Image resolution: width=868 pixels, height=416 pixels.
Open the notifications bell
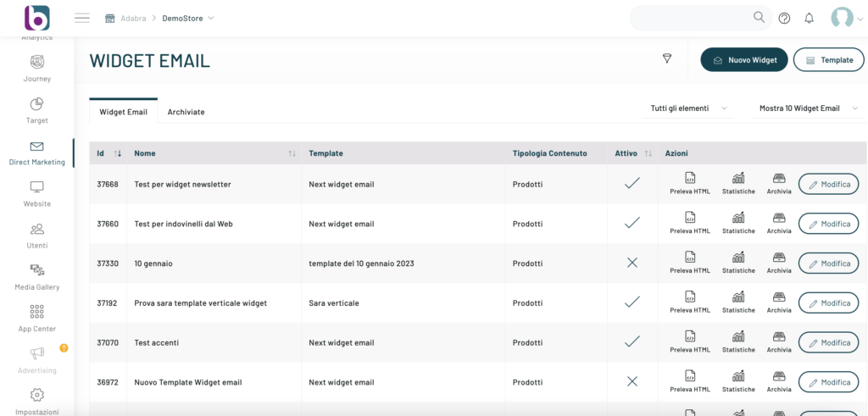[809, 18]
